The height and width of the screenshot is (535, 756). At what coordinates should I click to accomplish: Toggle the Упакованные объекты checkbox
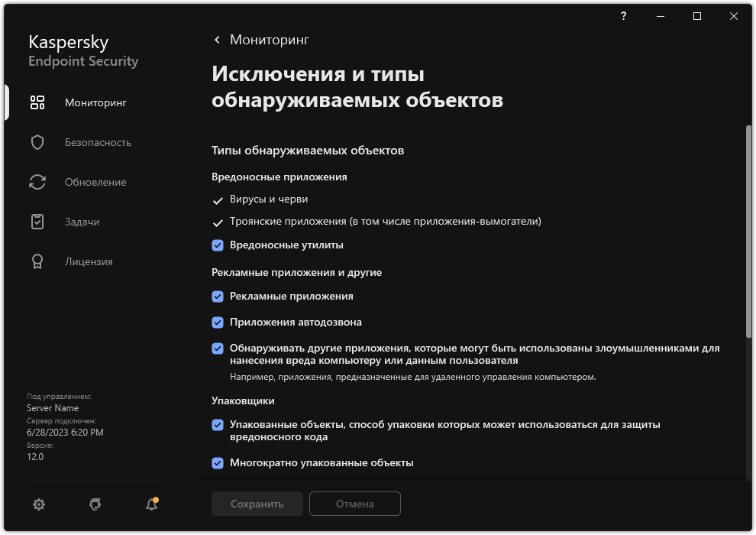[x=218, y=424]
